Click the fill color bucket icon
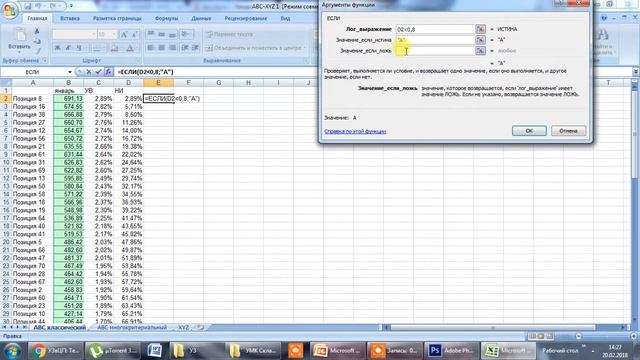Screen dimensions: 640x360 coord(115,48)
